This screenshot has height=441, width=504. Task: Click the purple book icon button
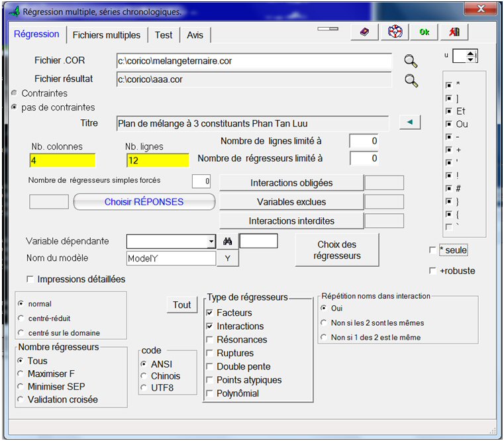click(x=364, y=32)
